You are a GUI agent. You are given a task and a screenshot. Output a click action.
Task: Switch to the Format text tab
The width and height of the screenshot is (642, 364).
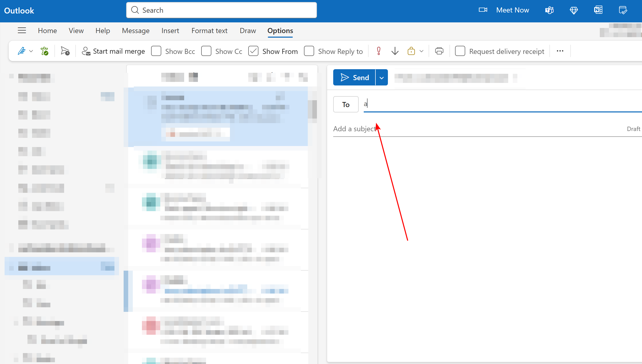(x=209, y=31)
